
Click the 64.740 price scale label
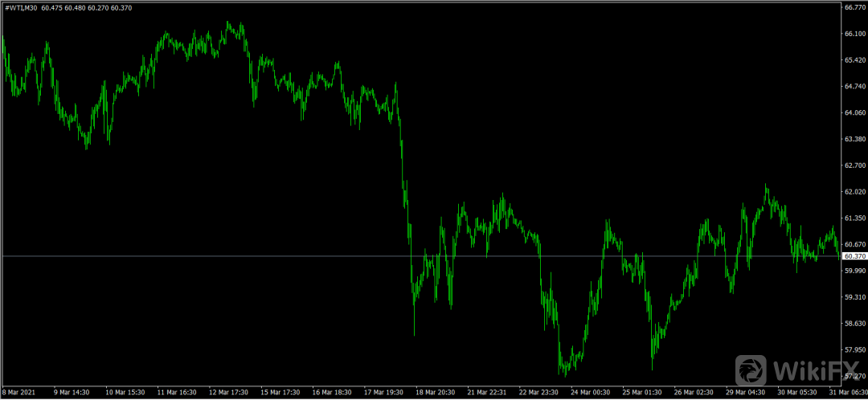point(854,87)
